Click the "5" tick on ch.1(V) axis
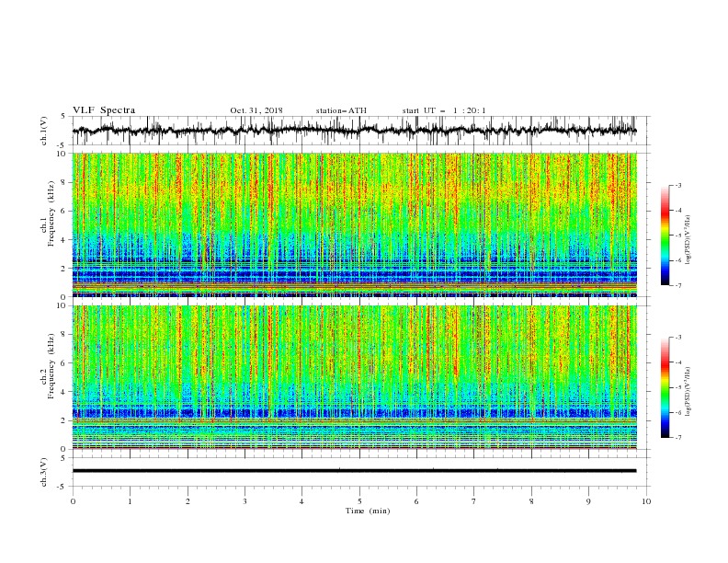Screen dimensions: 728x563 63,117
